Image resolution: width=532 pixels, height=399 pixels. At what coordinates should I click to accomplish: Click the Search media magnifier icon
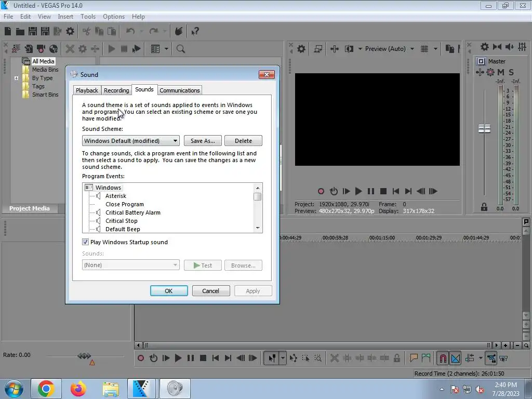(181, 49)
